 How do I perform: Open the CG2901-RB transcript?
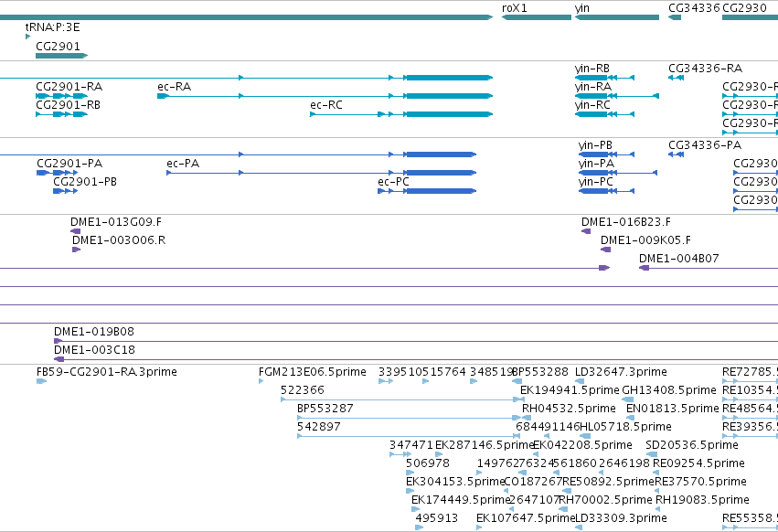point(61,114)
